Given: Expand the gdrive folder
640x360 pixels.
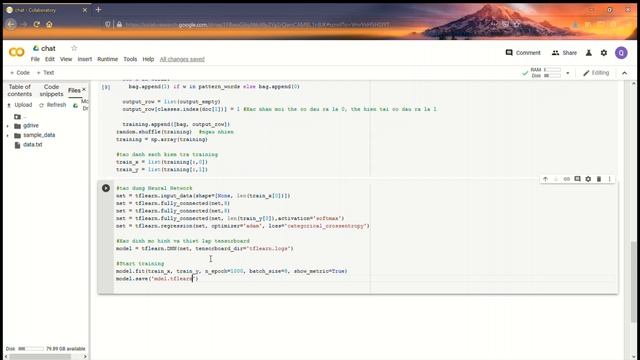Looking at the screenshot, I should tap(7, 126).
